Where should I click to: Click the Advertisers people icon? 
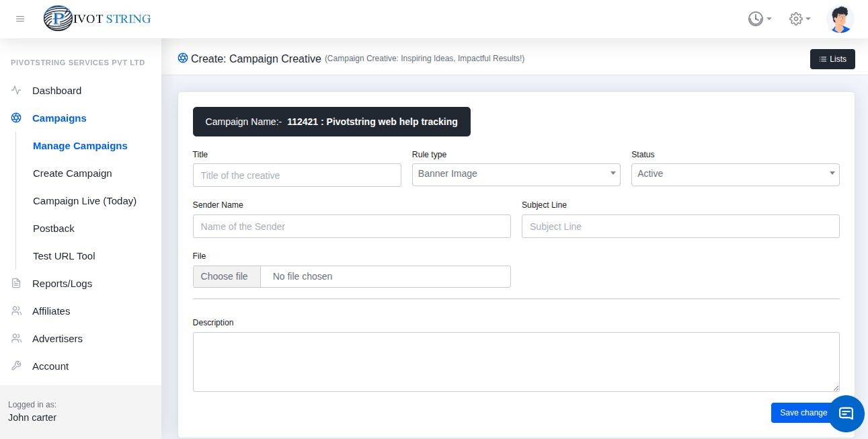click(15, 338)
